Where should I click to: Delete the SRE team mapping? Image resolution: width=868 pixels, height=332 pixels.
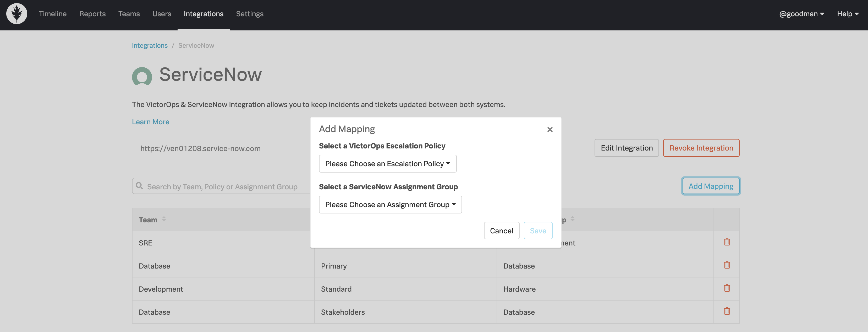pyautogui.click(x=727, y=242)
